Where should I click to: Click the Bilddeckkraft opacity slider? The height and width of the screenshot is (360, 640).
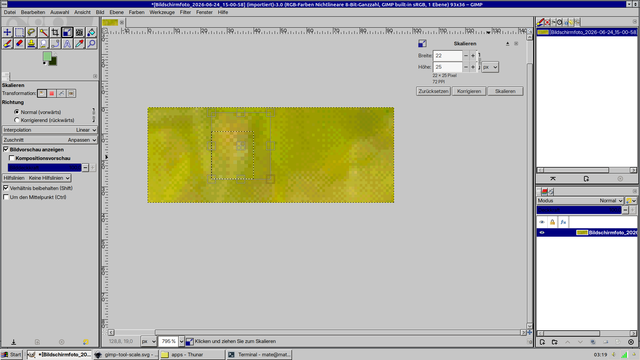(x=44, y=168)
